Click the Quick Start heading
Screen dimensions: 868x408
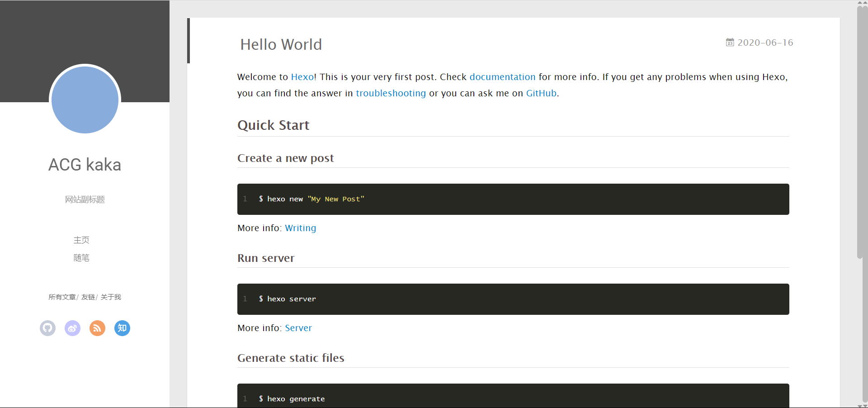pos(274,125)
